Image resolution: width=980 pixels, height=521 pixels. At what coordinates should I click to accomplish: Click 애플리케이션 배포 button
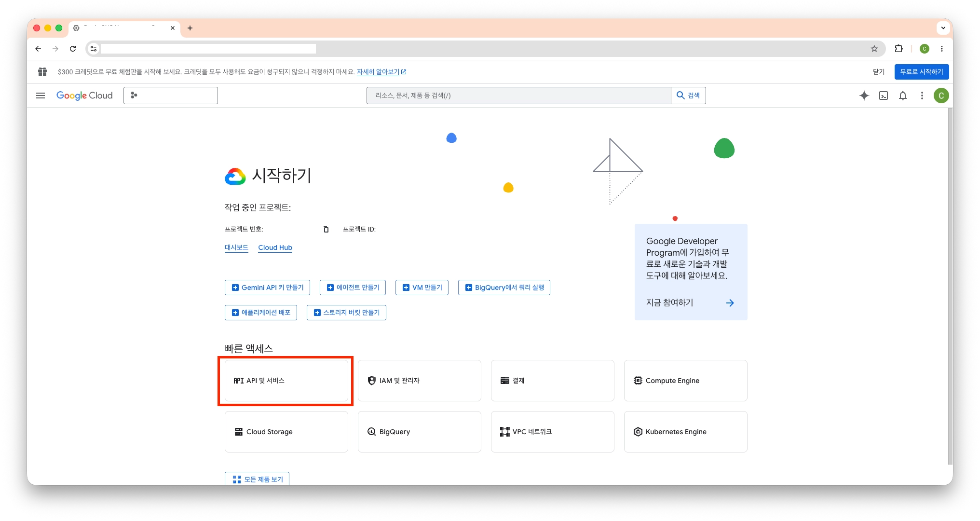pos(261,313)
